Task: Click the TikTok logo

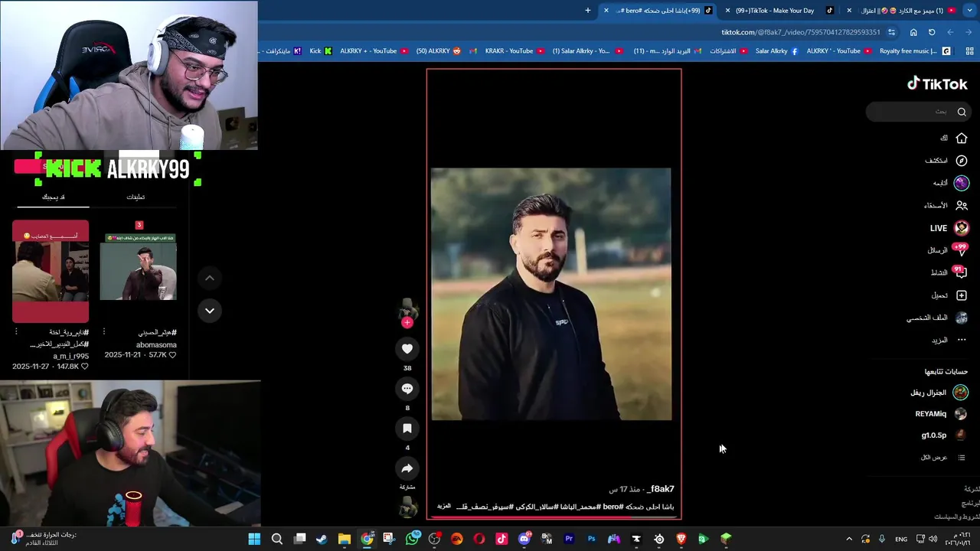Action: (x=937, y=83)
